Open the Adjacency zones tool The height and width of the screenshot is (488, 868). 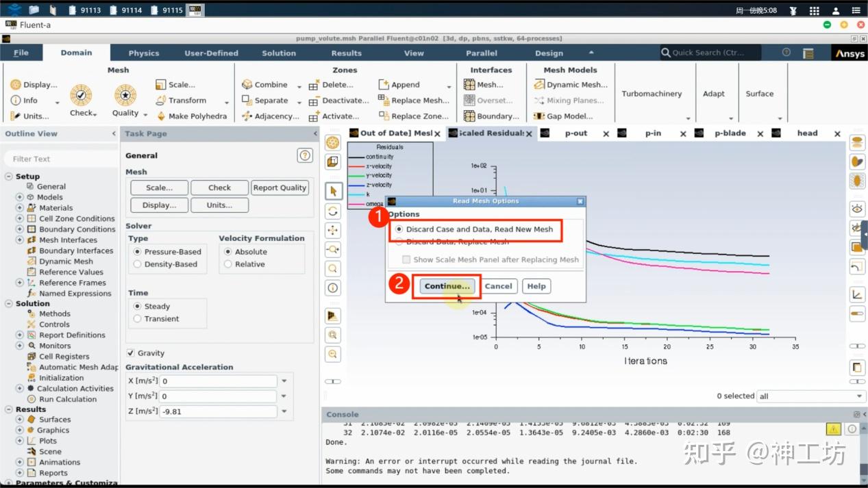click(x=270, y=116)
